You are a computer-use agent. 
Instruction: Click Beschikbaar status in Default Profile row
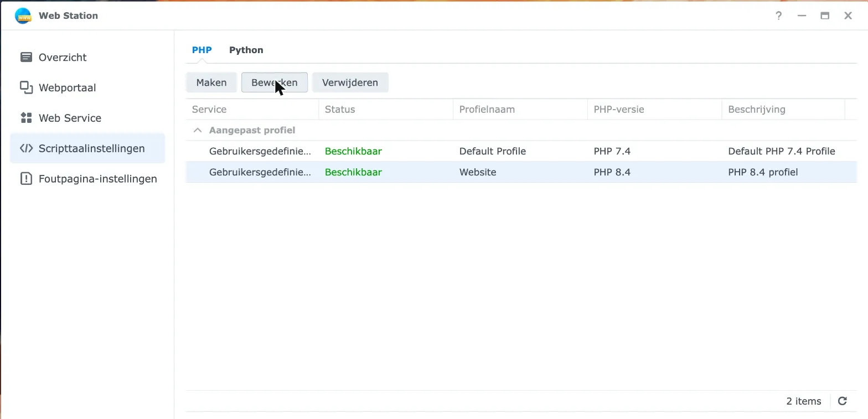click(x=353, y=151)
